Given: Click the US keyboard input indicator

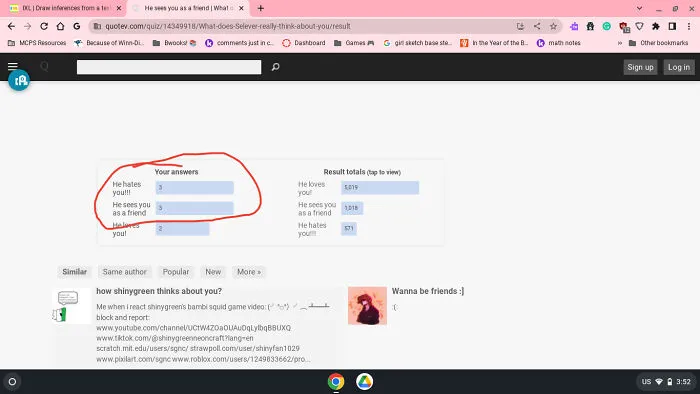Looking at the screenshot, I should (646, 382).
